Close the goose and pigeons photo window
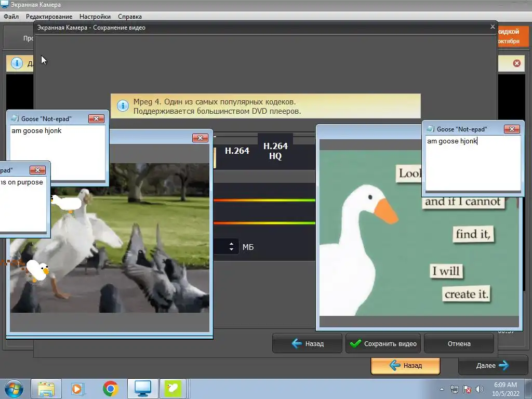This screenshot has width=532, height=399. point(200,138)
